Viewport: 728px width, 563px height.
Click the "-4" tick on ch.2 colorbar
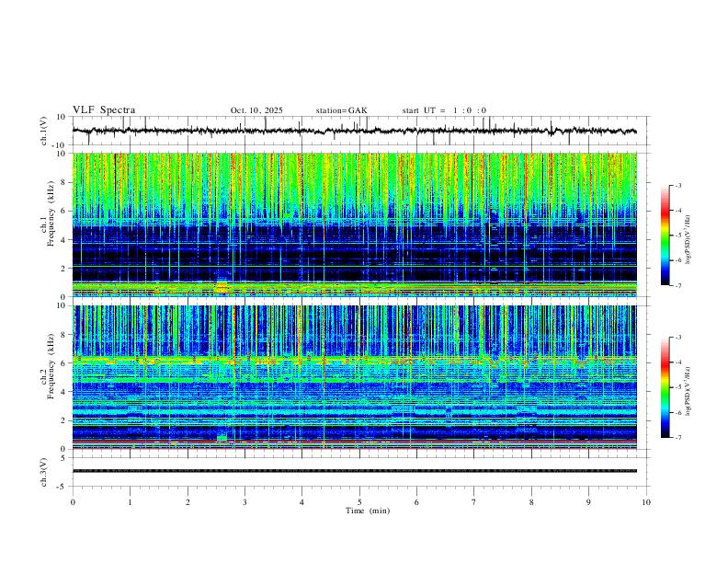677,362
